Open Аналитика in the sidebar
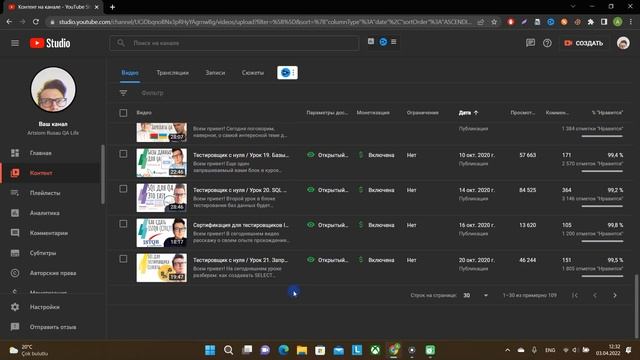 pyautogui.click(x=44, y=213)
